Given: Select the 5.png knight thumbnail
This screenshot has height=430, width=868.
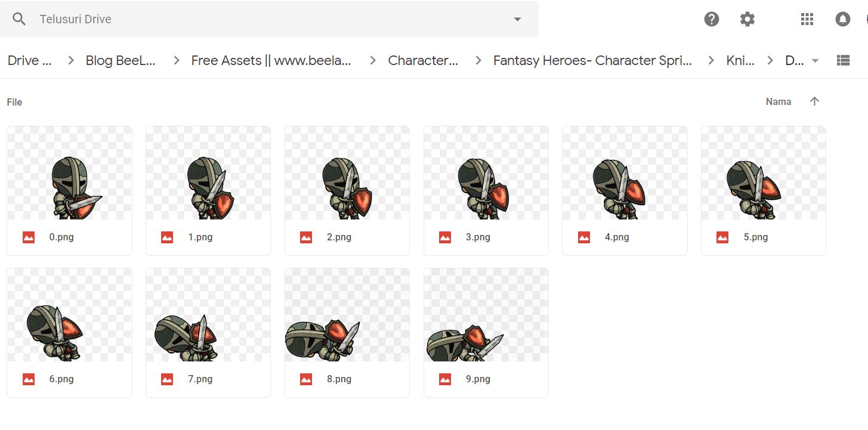Looking at the screenshot, I should 764,173.
